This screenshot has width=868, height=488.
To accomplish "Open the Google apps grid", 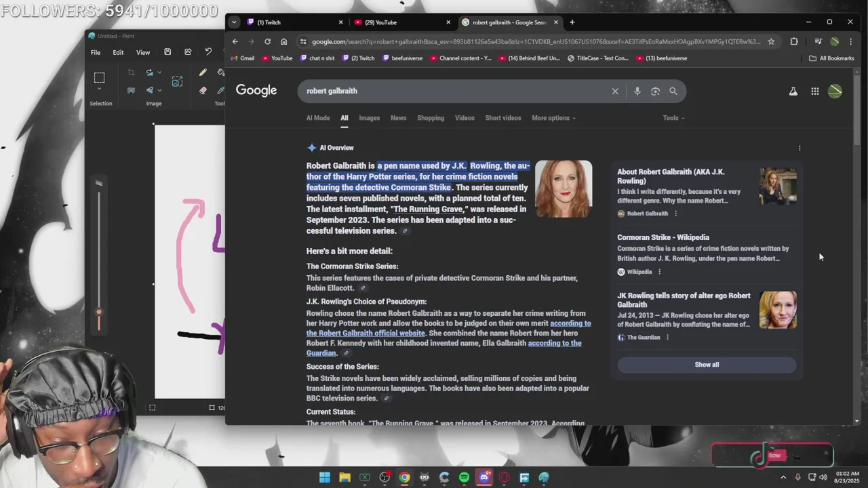I will pos(815,91).
